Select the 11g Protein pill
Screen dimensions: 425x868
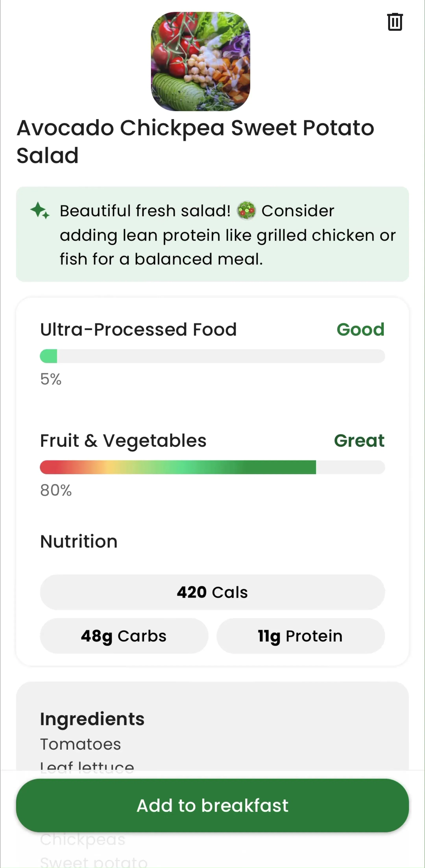pyautogui.click(x=301, y=636)
